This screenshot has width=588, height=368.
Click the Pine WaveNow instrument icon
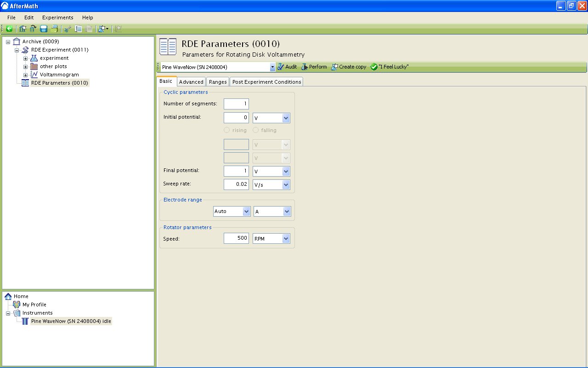pos(25,321)
